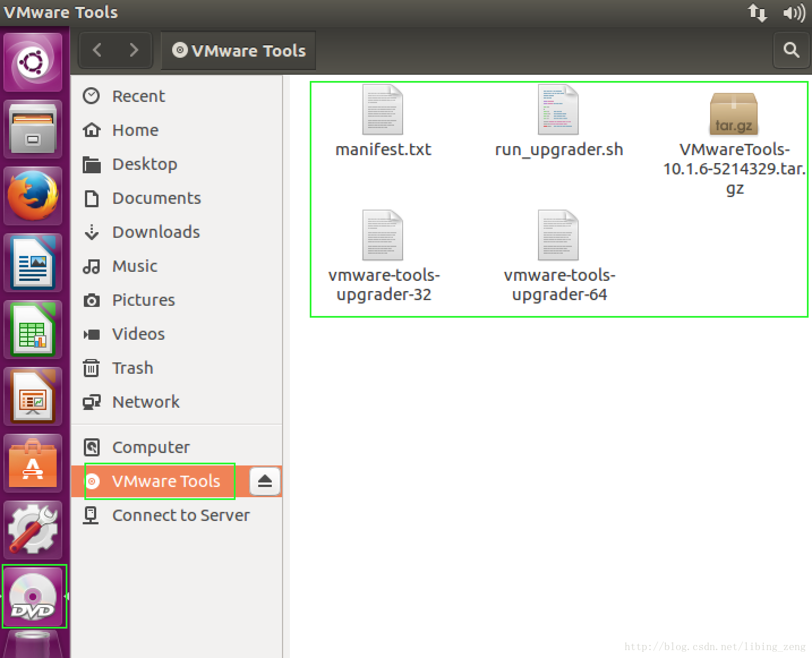Open Desktop in the sidebar
Viewport: 812px width, 658px height.
pos(177,164)
